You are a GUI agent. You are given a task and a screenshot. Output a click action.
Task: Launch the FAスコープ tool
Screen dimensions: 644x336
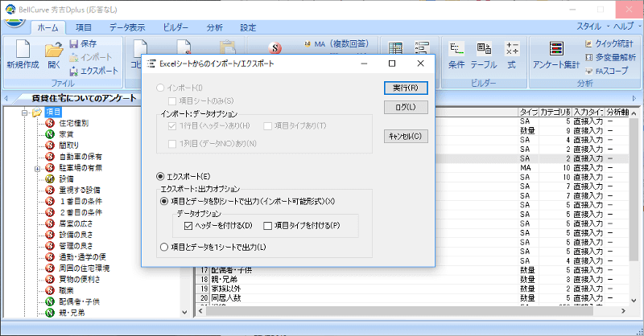tap(589, 71)
